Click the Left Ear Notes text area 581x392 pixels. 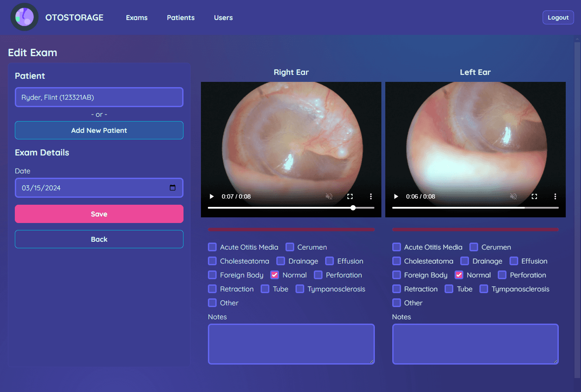point(476,344)
